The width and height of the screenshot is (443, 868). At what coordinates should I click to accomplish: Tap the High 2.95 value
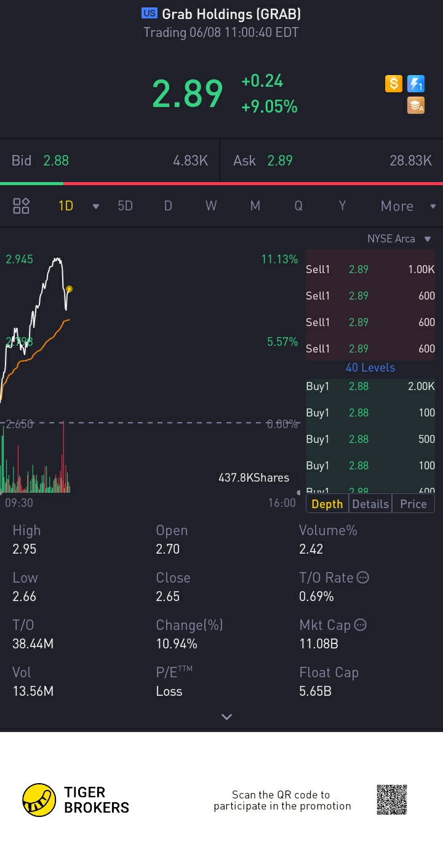click(x=25, y=549)
